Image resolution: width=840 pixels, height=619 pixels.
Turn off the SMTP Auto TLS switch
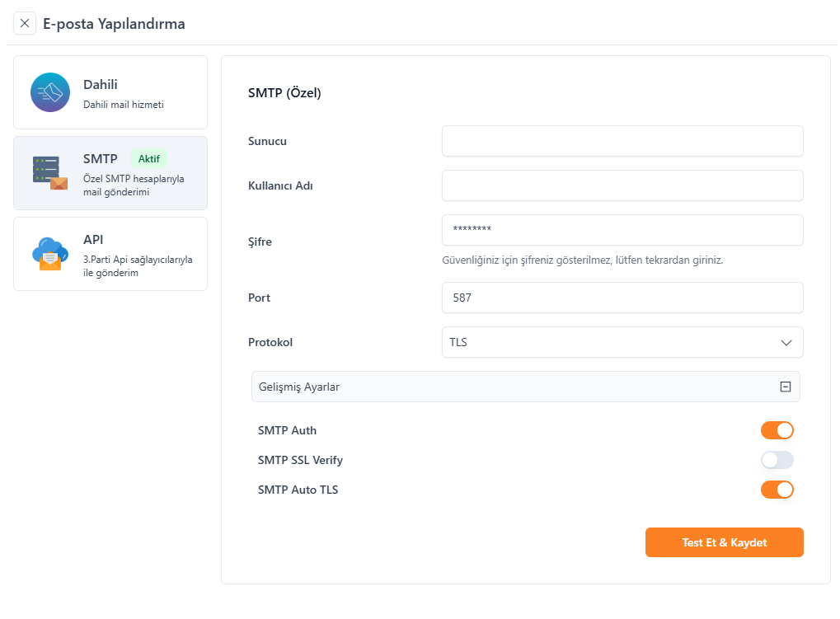pyautogui.click(x=777, y=490)
